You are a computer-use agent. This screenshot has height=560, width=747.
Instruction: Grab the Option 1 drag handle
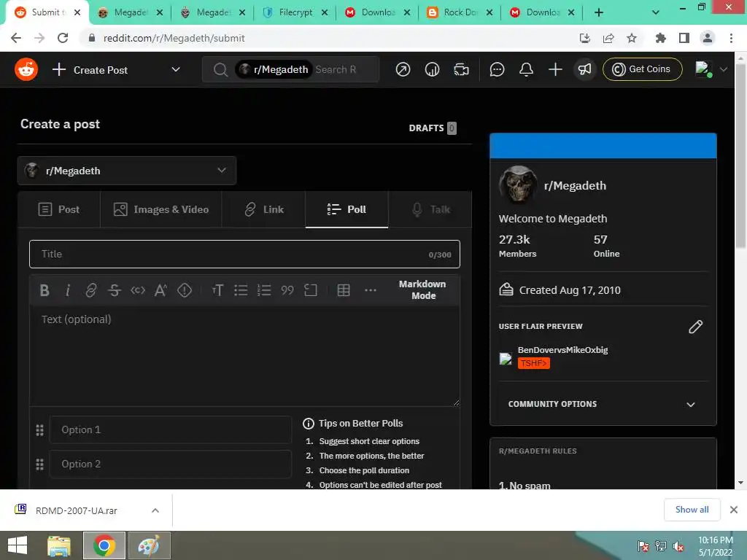40,430
